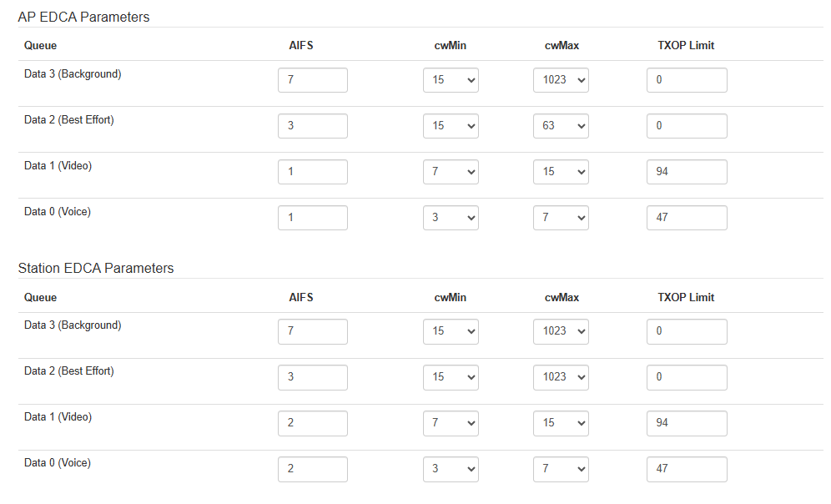Open Station Background cwMax dropdown
The width and height of the screenshot is (831, 504).
click(561, 331)
